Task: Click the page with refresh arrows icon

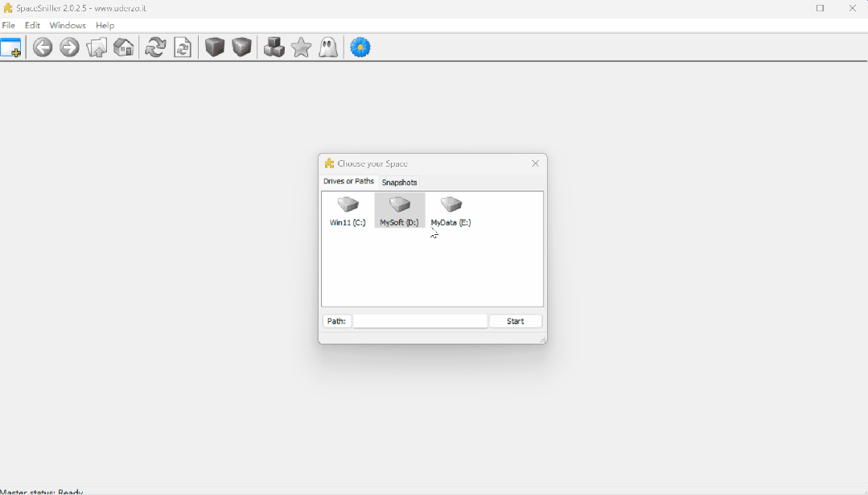Action: tap(183, 47)
